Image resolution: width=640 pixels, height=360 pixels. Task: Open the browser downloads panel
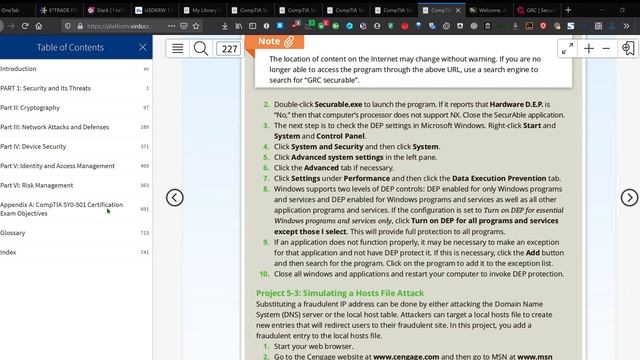pyautogui.click(x=224, y=26)
